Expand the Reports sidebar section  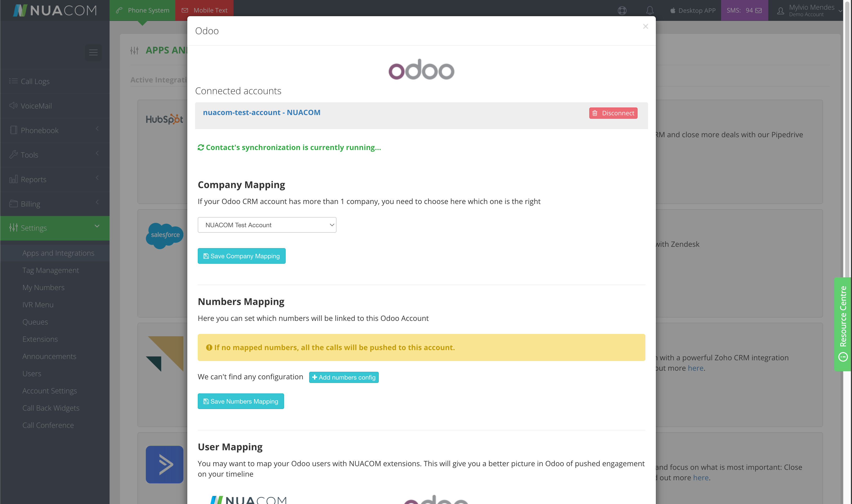point(55,179)
